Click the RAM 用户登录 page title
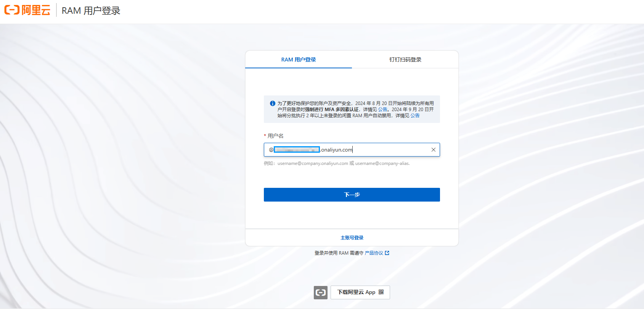The height and width of the screenshot is (310, 644). [x=91, y=11]
